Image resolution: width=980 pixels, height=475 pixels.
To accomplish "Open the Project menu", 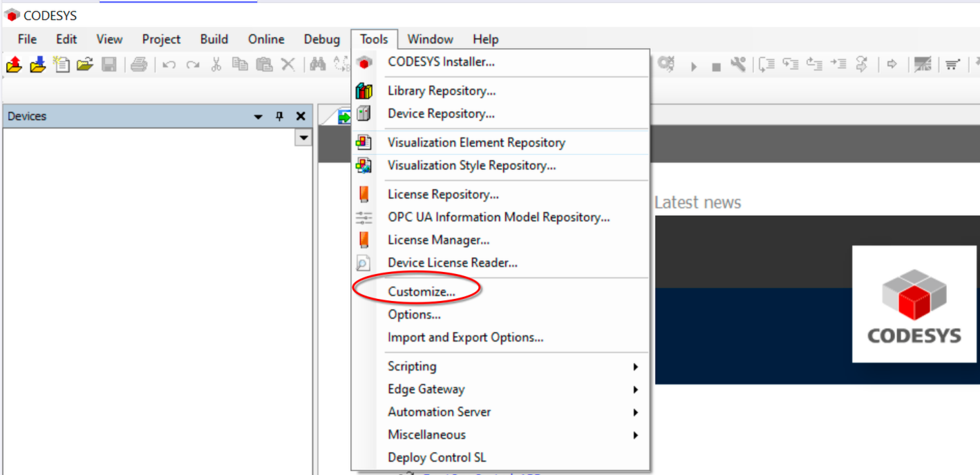I will coord(161,39).
